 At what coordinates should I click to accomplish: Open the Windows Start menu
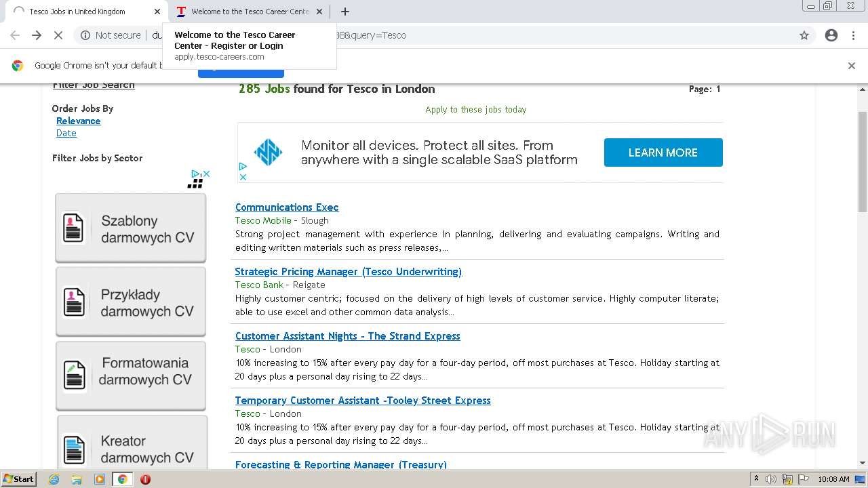click(x=18, y=479)
